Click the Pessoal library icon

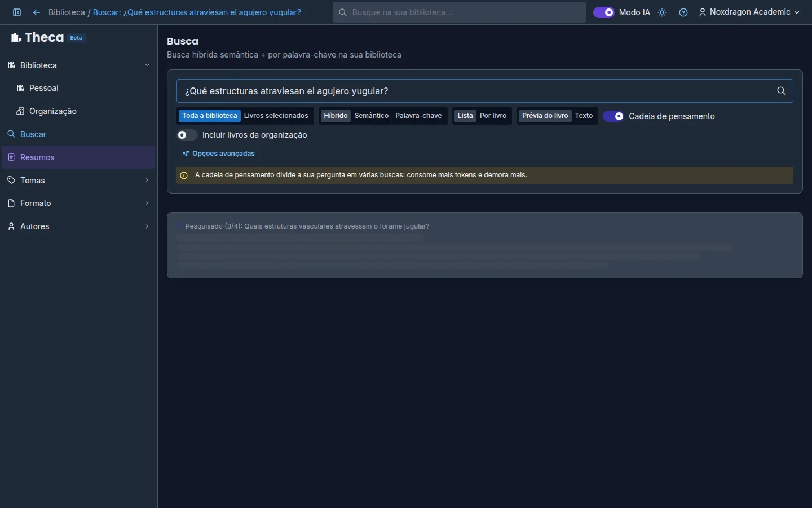[20, 88]
